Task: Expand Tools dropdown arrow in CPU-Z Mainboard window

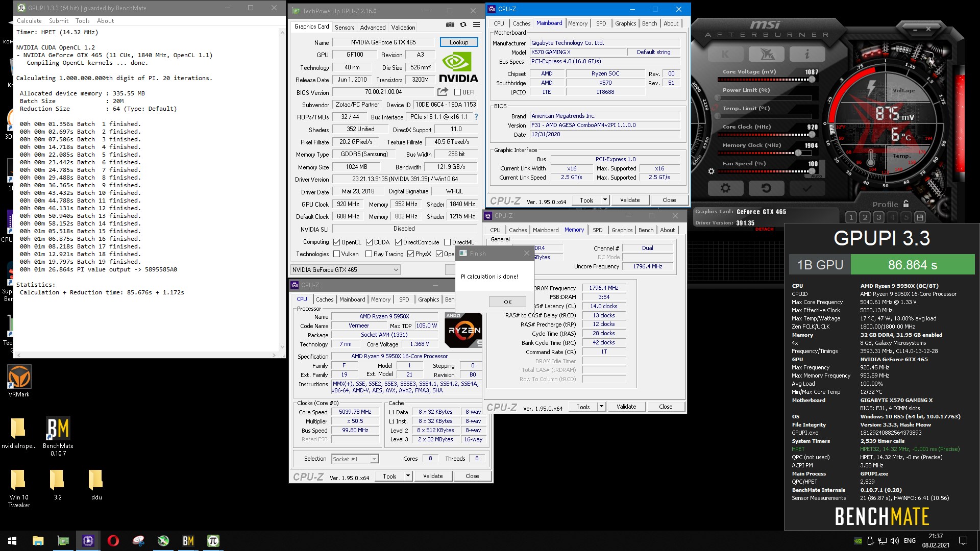Action: point(605,200)
